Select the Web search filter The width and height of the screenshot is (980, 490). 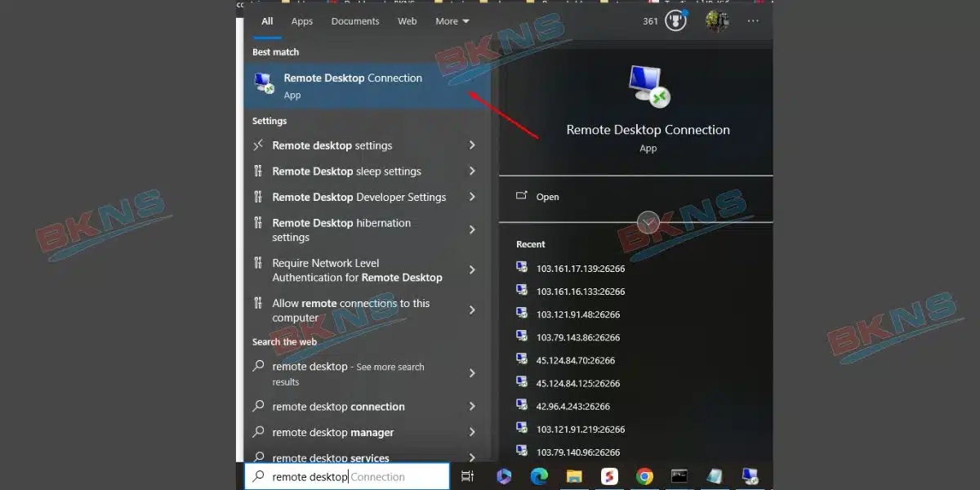(x=407, y=21)
